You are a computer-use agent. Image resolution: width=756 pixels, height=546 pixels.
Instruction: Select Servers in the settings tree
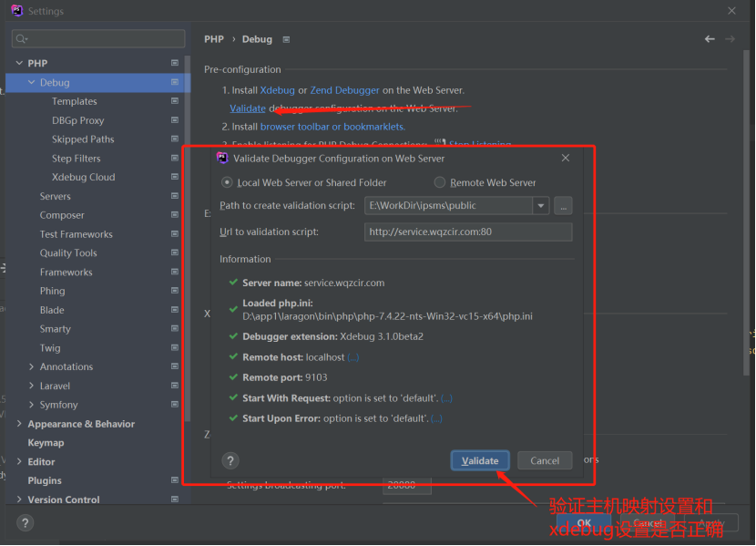(55, 196)
